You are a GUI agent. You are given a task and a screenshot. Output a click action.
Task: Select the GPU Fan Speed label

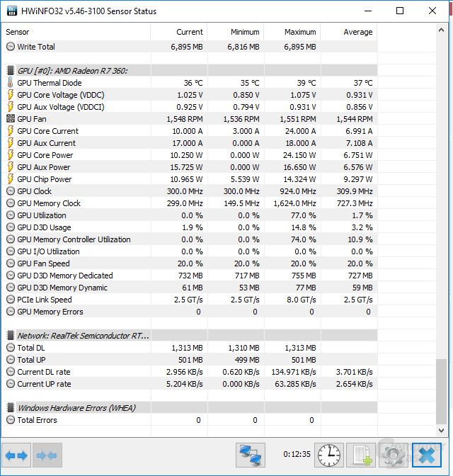point(43,263)
